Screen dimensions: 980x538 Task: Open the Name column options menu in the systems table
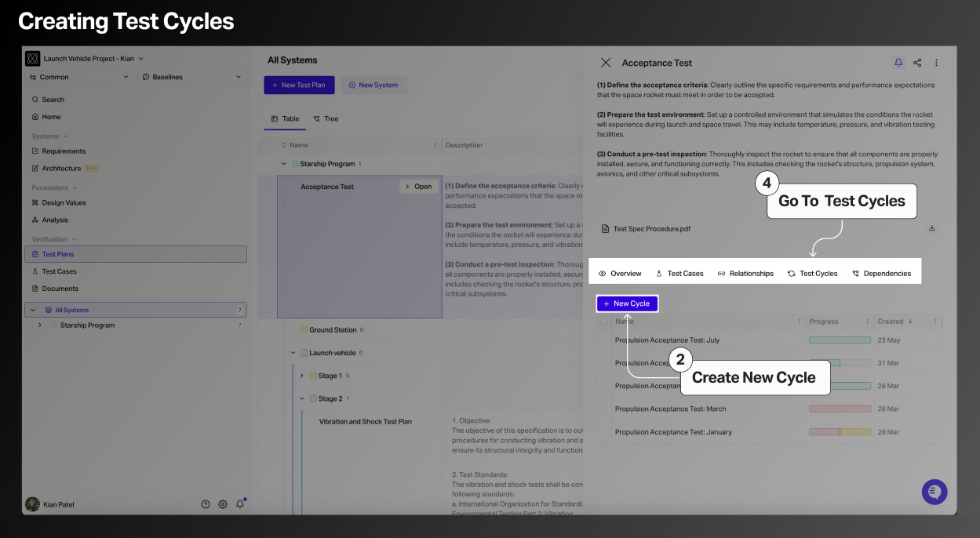pos(435,145)
